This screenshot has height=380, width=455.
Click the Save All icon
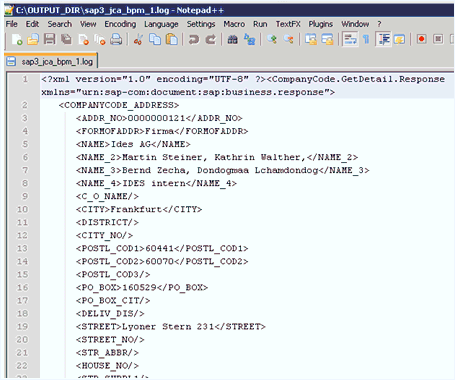(66, 40)
